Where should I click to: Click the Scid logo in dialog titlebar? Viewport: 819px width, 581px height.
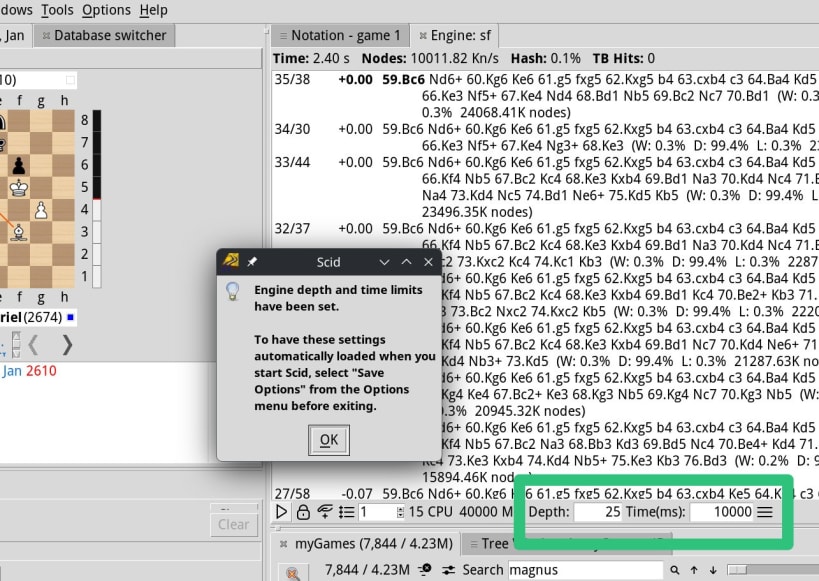[x=231, y=261]
